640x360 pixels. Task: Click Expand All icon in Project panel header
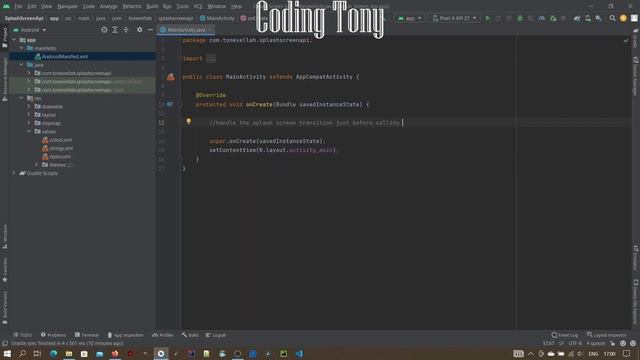[x=115, y=30]
